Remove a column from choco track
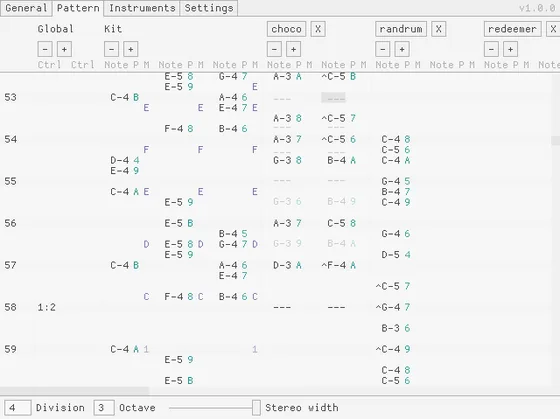 [274, 49]
